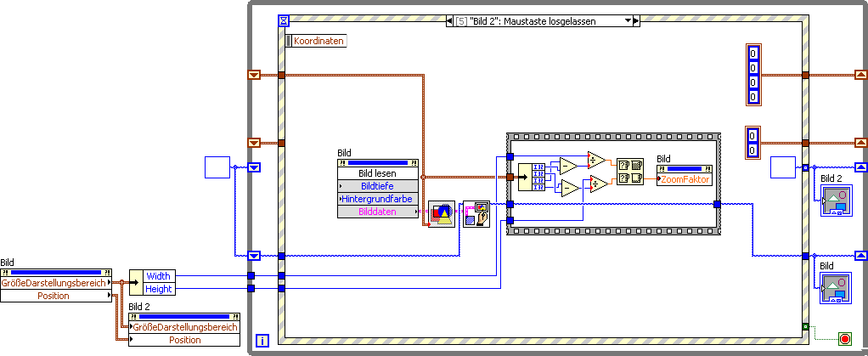Select the orange cluster tunnel on the sequence frame
The width and height of the screenshot is (868, 356).
510,178
